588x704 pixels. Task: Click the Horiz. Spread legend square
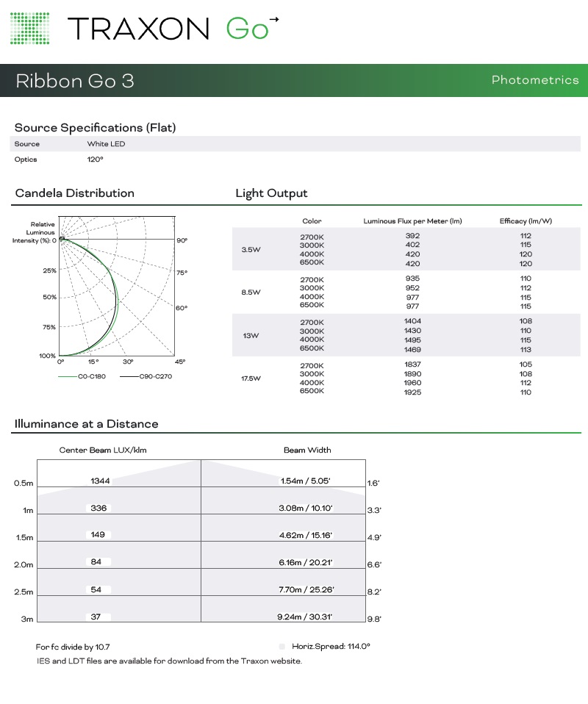(282, 647)
